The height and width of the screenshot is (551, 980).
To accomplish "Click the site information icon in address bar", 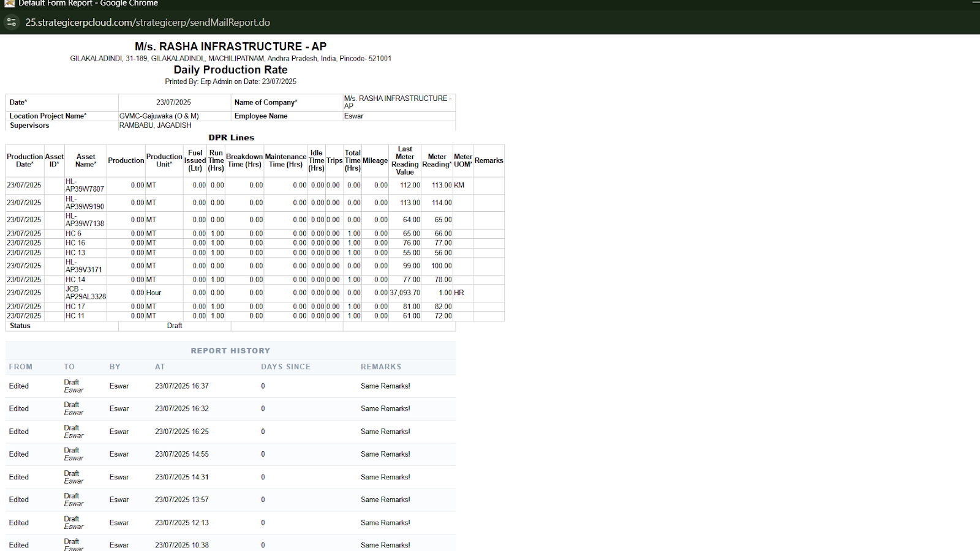I will (11, 23).
